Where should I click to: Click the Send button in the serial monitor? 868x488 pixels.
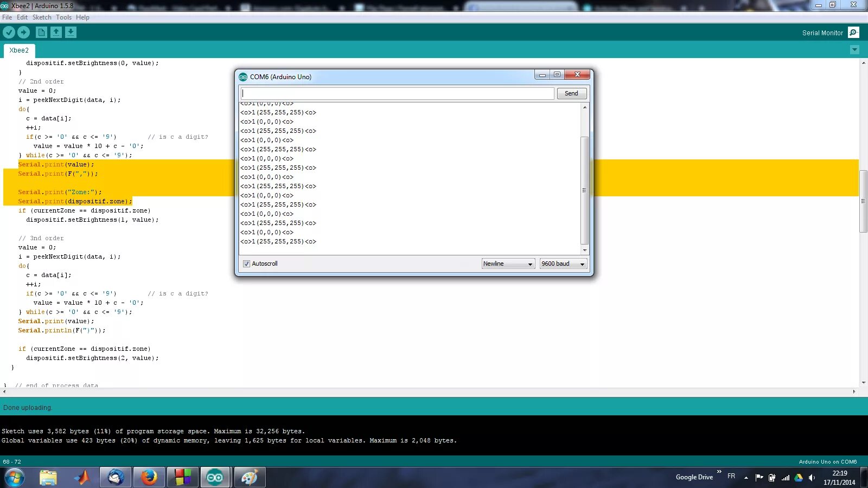tap(571, 93)
